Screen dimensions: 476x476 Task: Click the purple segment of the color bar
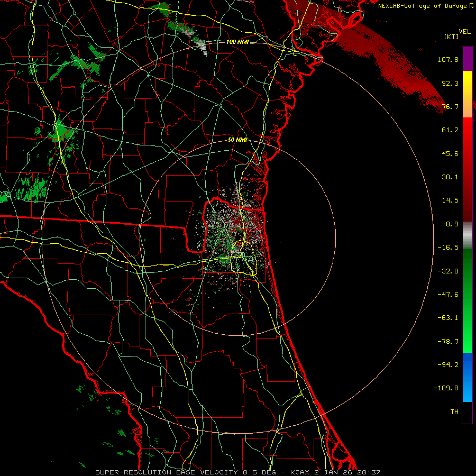click(x=467, y=59)
